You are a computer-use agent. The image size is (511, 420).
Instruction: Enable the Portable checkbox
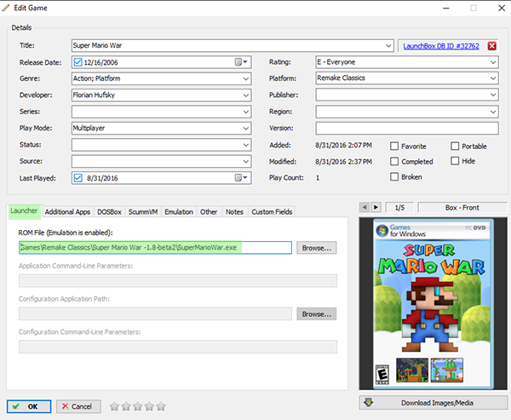pos(455,146)
